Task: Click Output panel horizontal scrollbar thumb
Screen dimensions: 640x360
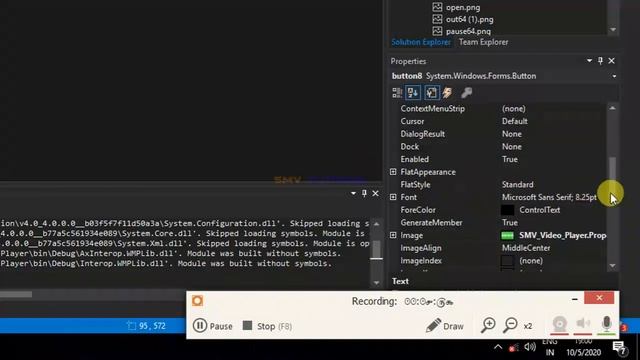Action: coord(16,294)
